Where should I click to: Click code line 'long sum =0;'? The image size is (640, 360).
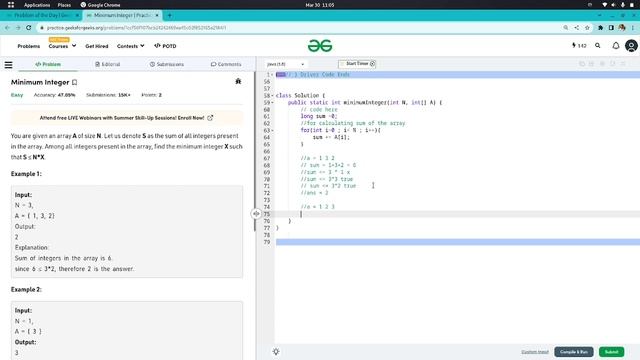(319, 116)
